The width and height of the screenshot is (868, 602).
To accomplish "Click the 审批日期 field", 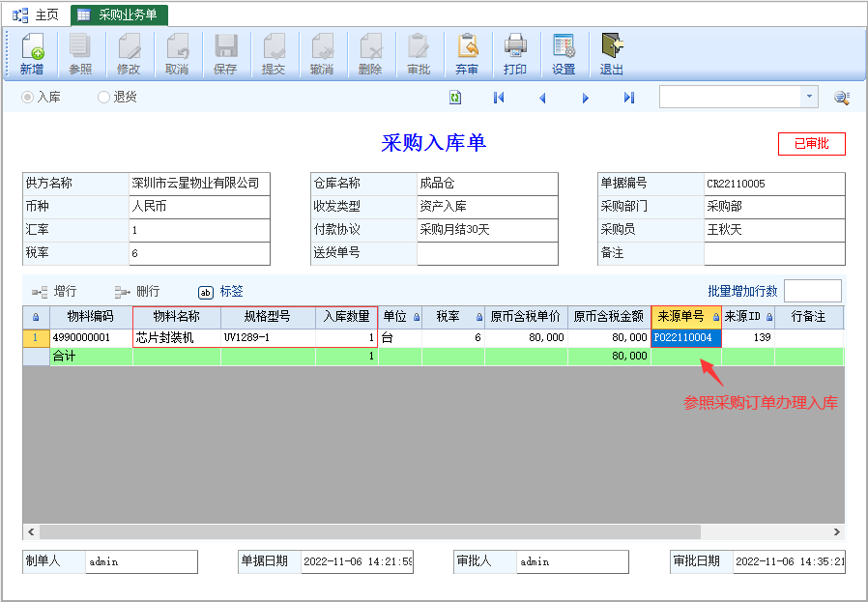I will point(789,561).
